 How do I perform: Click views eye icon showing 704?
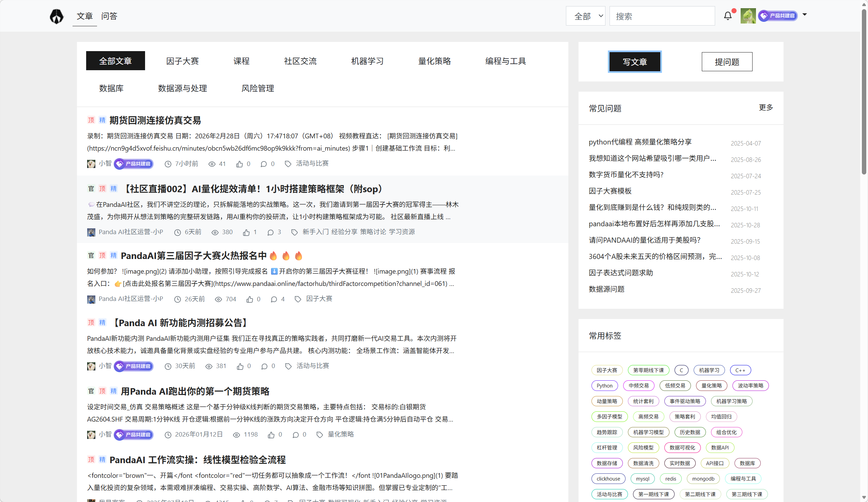click(x=218, y=300)
